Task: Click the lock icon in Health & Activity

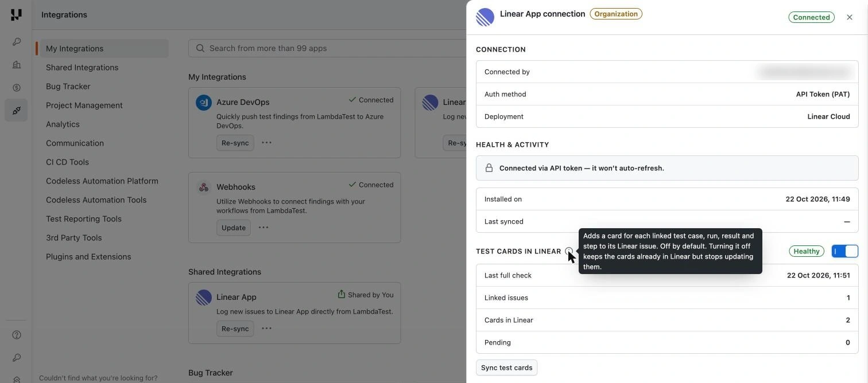Action: point(489,168)
